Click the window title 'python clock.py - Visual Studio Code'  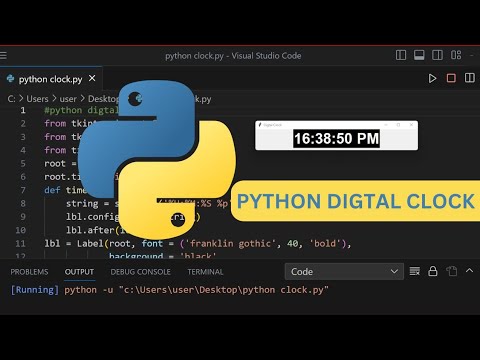point(233,56)
